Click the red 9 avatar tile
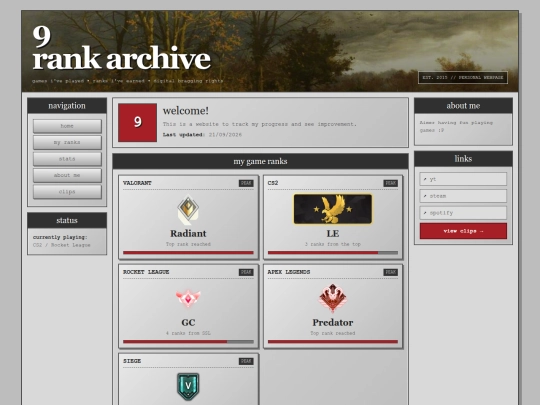 [137, 122]
